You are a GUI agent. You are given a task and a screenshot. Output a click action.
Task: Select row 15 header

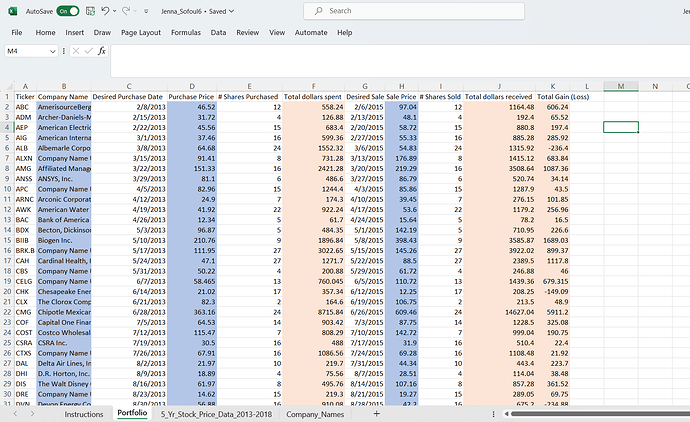pyautogui.click(x=7, y=240)
